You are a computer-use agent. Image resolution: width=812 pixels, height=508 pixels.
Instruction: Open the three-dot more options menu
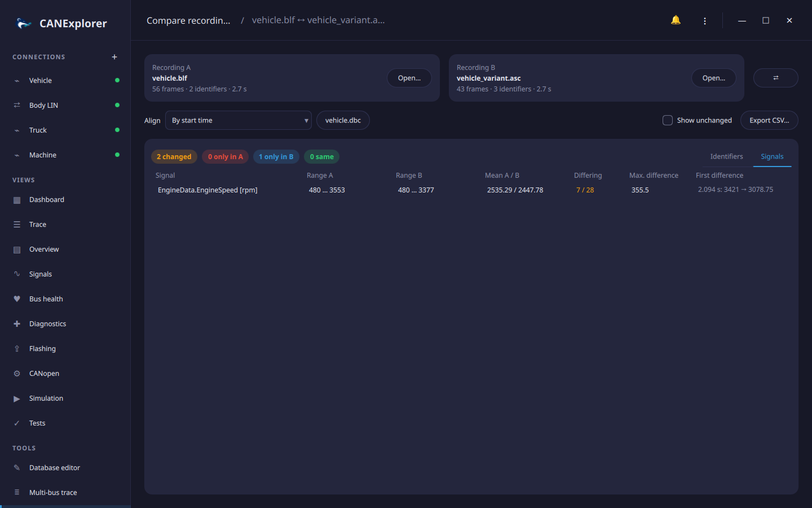coord(705,21)
